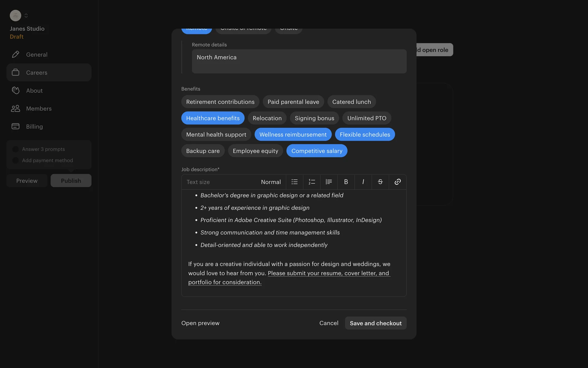Viewport: 588px width, 368px height.
Task: Expand the workspace switcher chevron
Action: pos(26,16)
